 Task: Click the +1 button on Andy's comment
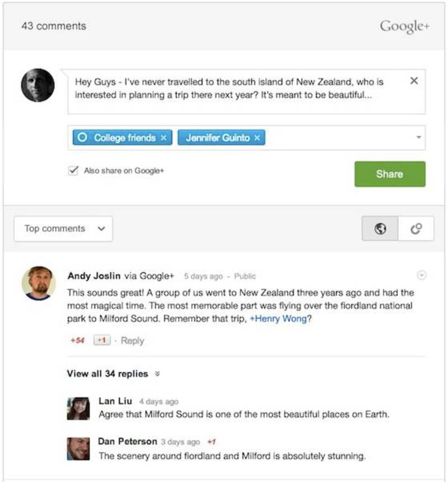[102, 340]
